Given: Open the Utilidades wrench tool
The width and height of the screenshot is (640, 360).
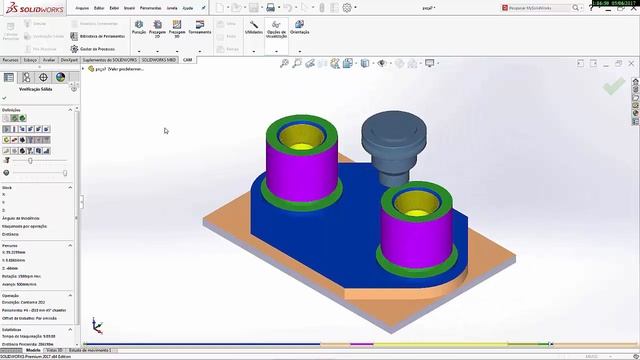Looking at the screenshot, I should coord(254,27).
